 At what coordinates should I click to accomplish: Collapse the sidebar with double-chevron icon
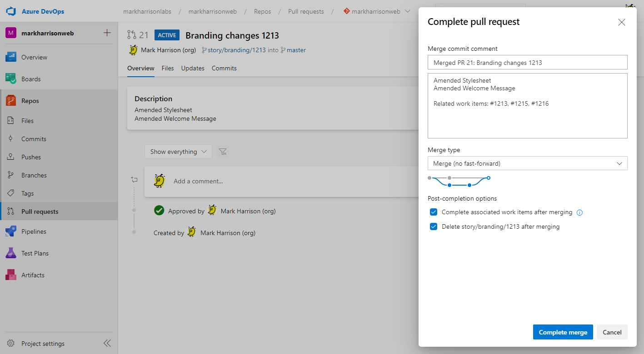(107, 343)
